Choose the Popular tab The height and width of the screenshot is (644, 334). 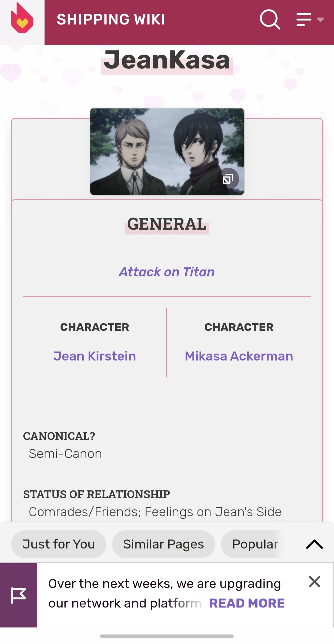click(255, 544)
